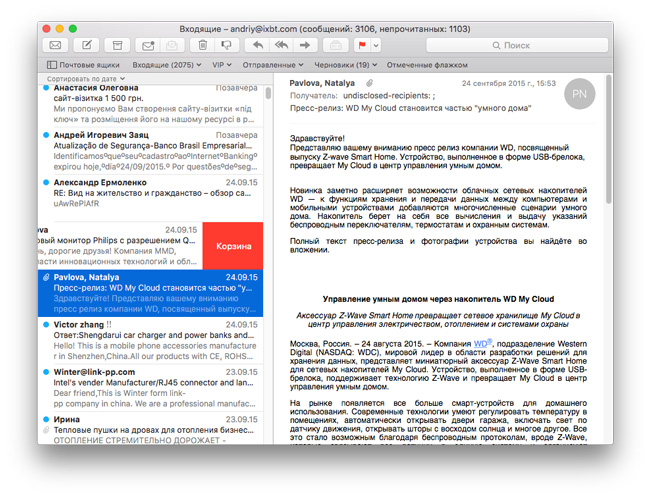Click the red Корзина swipe button
The image size is (650, 497).
(233, 246)
